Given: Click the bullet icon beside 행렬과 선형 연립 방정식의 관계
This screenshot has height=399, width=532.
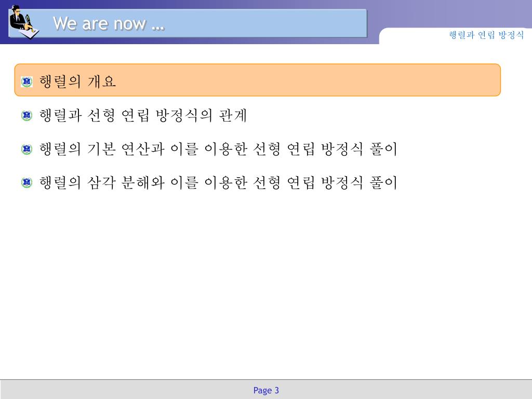Looking at the screenshot, I should coord(27,115).
